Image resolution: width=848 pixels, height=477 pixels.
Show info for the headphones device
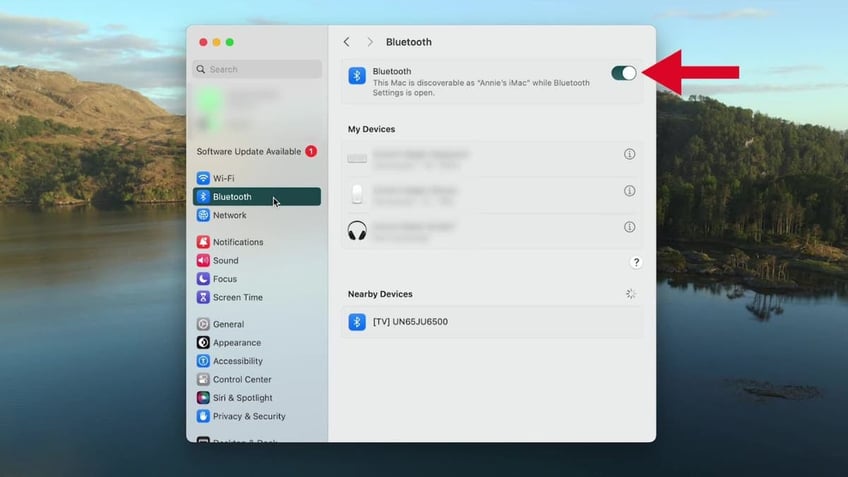pyautogui.click(x=630, y=227)
